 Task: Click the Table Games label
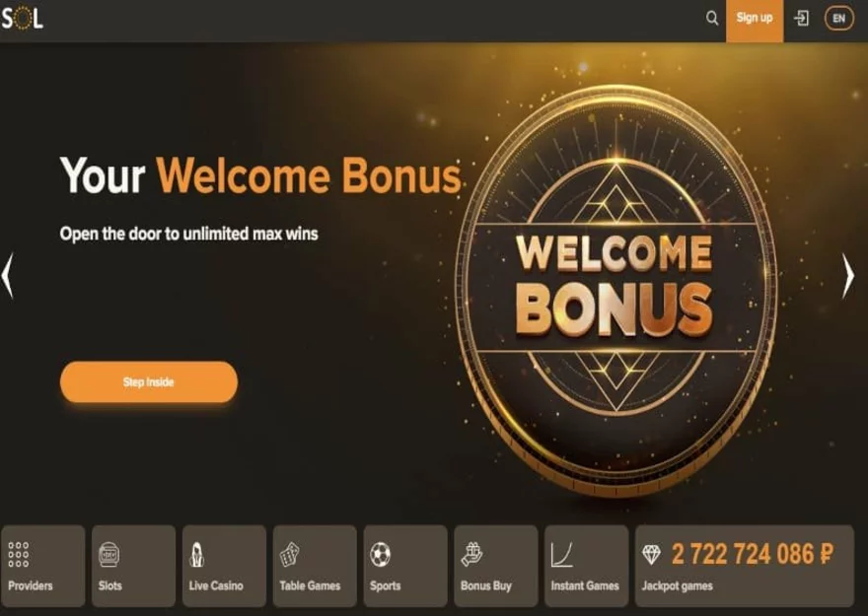[x=310, y=585]
